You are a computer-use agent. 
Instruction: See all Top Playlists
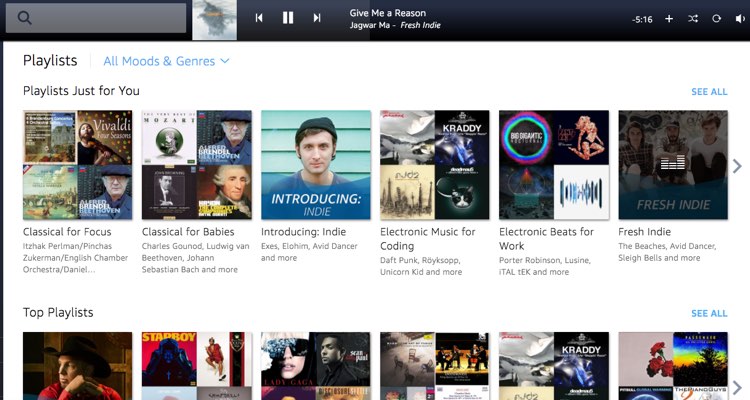click(x=709, y=313)
